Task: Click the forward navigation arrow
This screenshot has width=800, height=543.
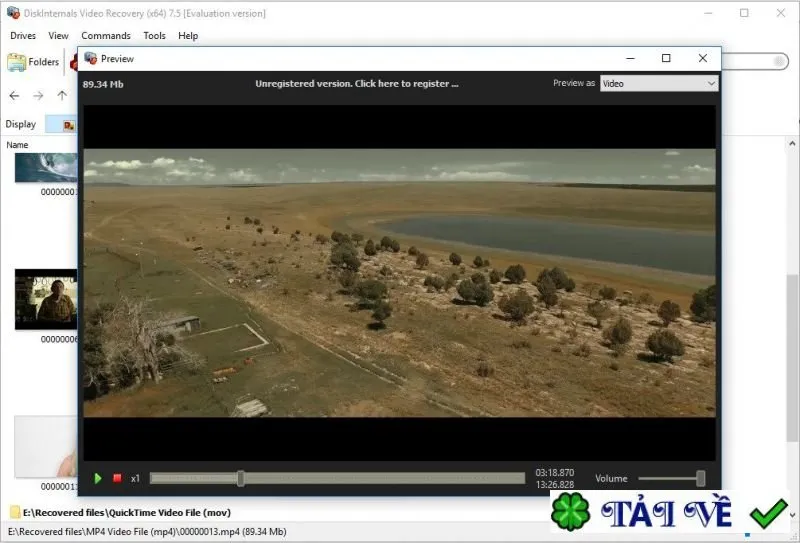Action: coord(38,95)
